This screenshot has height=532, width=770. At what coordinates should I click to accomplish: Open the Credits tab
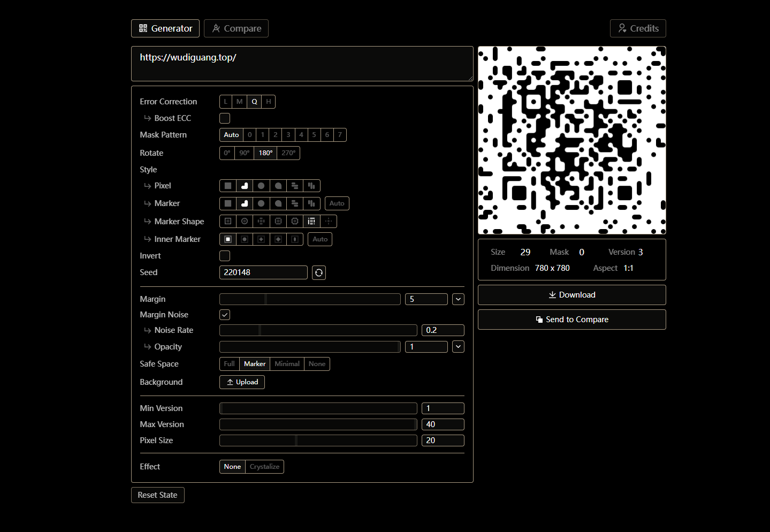[638, 28]
